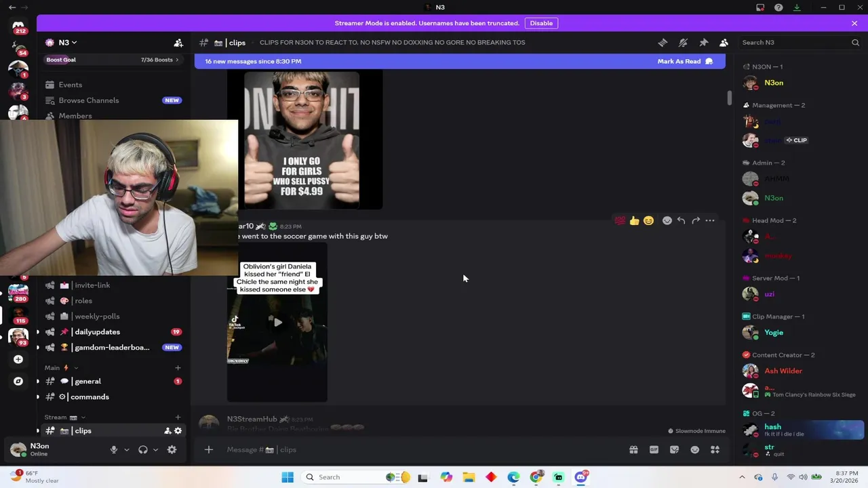Click Mark As Read
This screenshot has height=488, width=868.
[x=685, y=61]
